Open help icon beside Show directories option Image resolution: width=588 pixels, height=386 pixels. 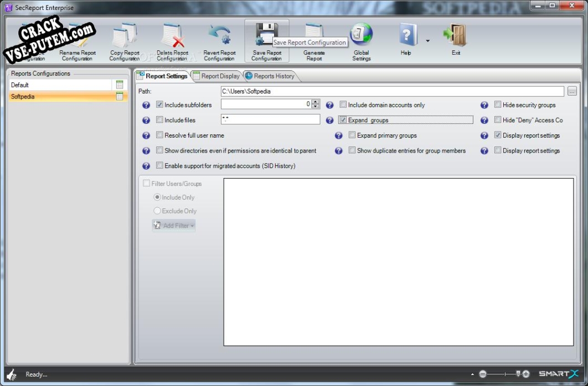146,151
